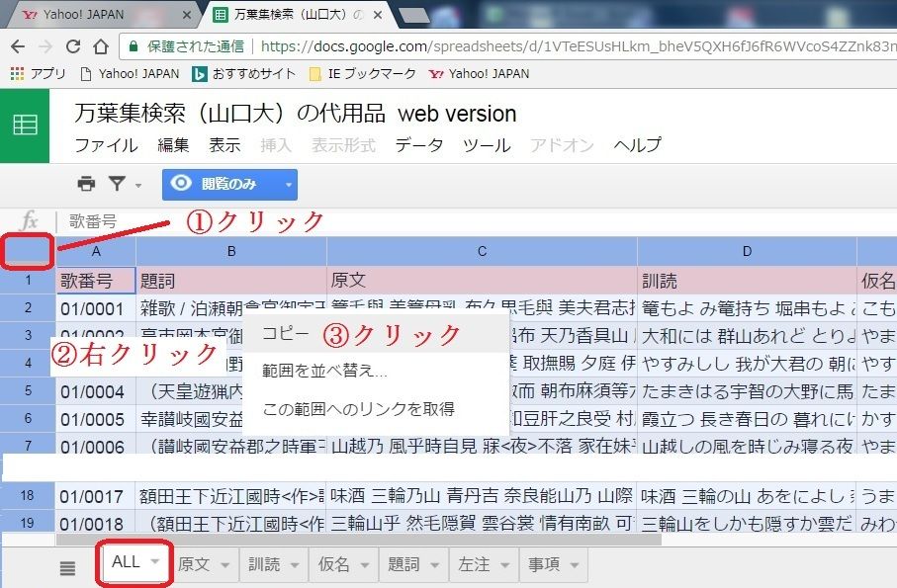Reload the page with the refresh icon
The height and width of the screenshot is (588, 897).
click(x=75, y=45)
